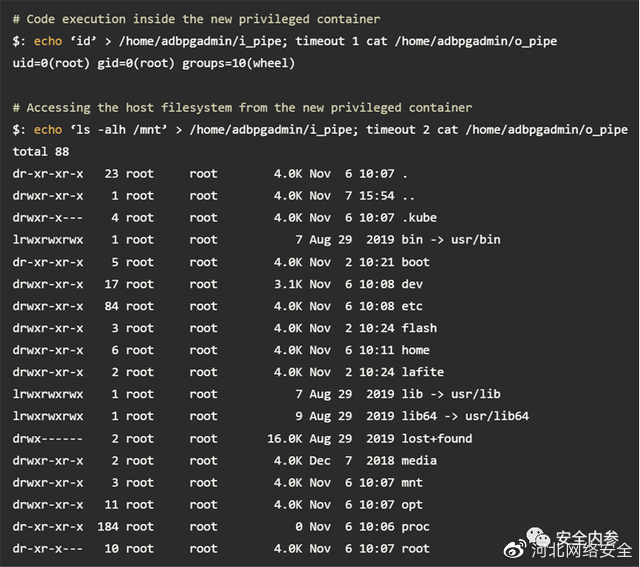This screenshot has width=640, height=567.
Task: Select the 'total 88' output text
Action: 41,152
